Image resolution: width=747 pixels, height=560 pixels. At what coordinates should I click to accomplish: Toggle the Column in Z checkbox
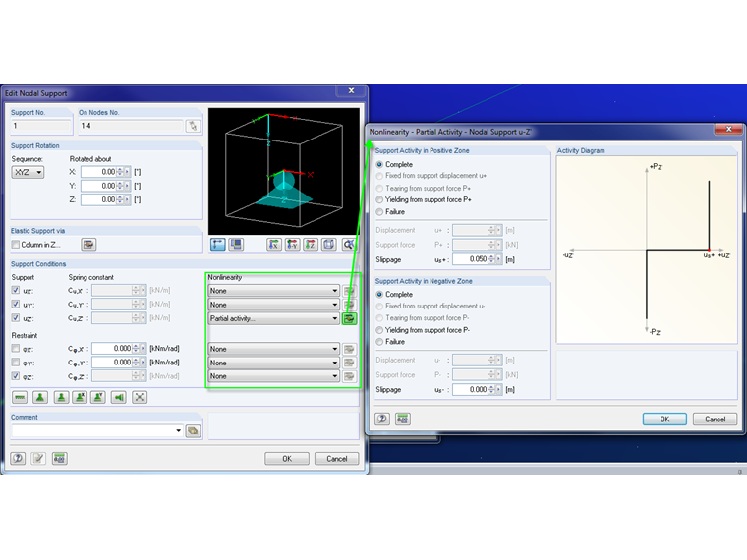[16, 245]
